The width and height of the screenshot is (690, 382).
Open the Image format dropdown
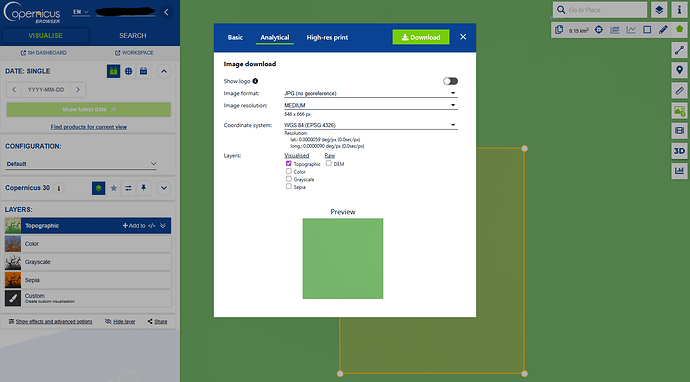(371, 93)
